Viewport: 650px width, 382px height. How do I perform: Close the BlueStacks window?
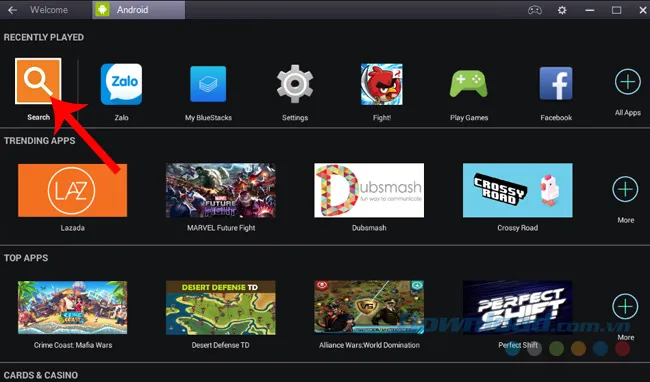click(x=643, y=10)
